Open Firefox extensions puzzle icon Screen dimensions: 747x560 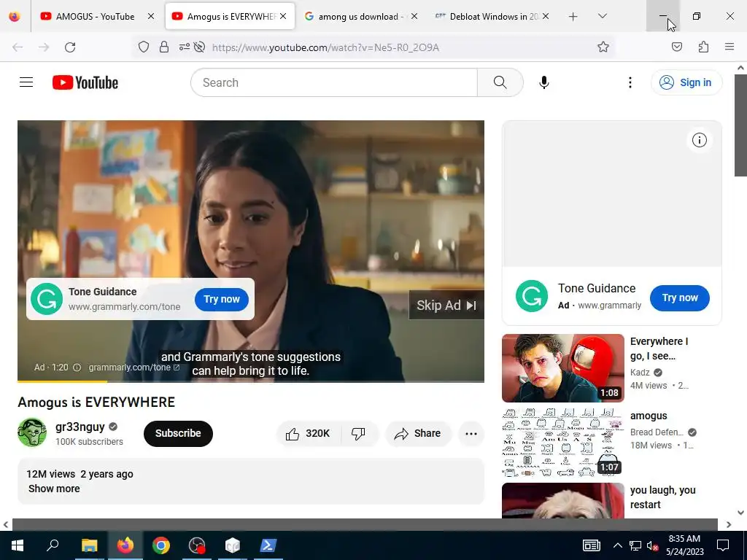[703, 47]
